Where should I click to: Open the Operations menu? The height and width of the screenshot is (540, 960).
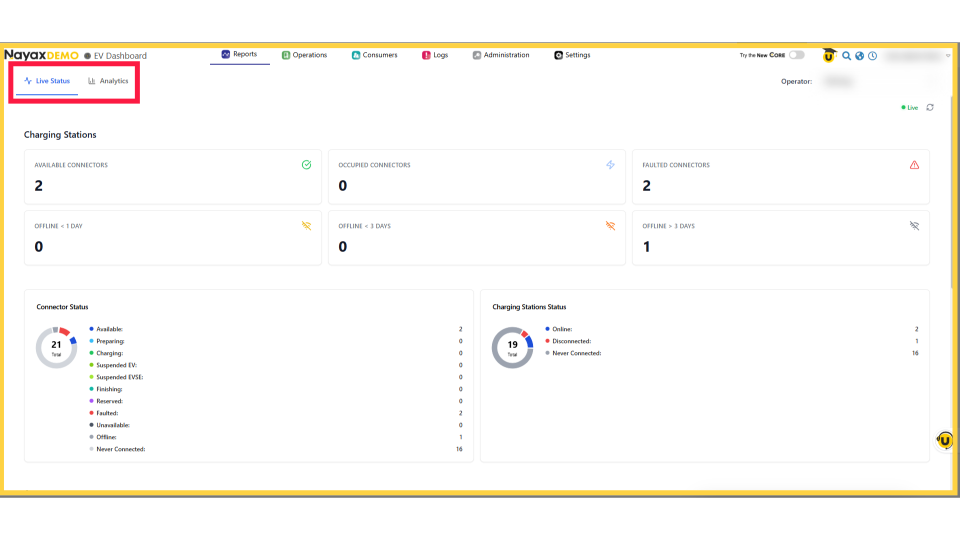click(x=304, y=55)
